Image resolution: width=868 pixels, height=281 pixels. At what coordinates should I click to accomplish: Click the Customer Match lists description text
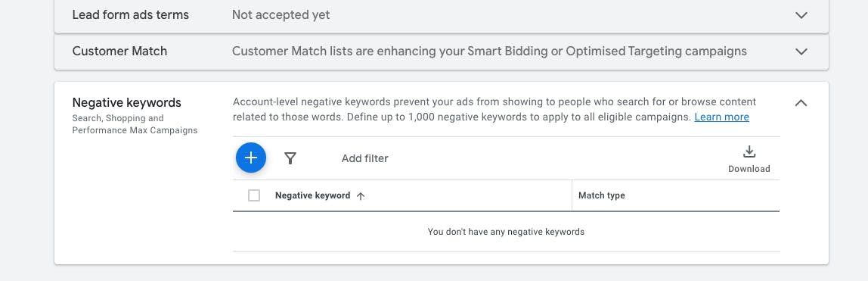[x=489, y=51]
